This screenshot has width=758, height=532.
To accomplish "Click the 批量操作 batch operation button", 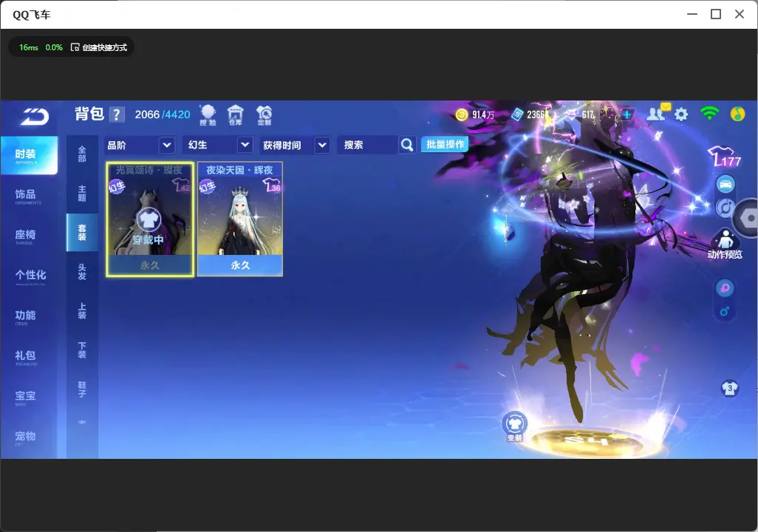I will [445, 144].
